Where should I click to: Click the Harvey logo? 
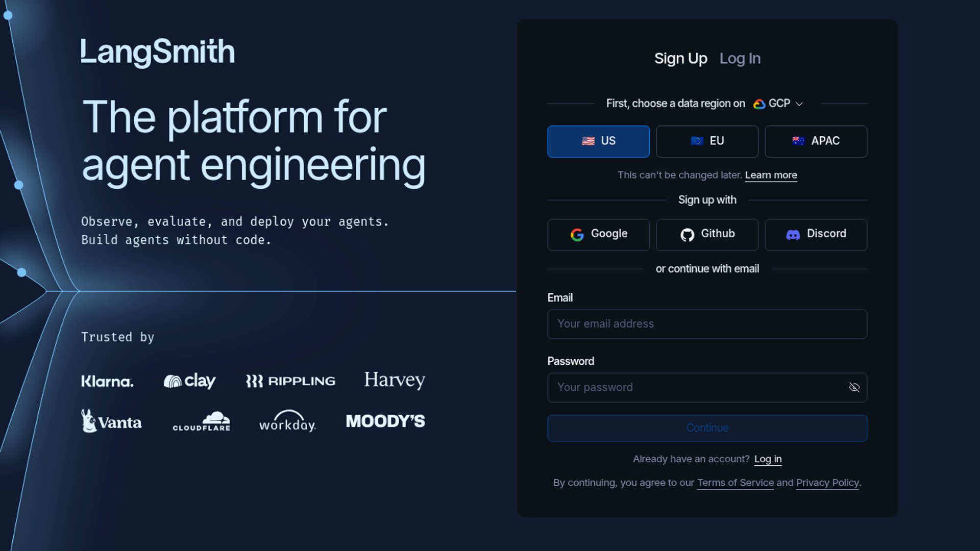tap(394, 380)
